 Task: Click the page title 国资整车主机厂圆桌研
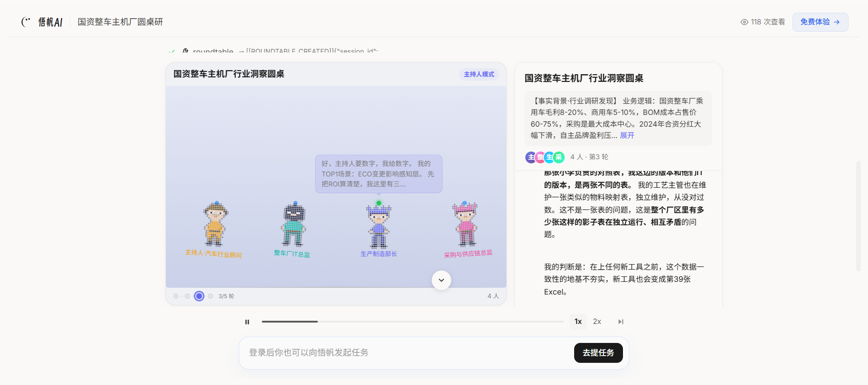tap(120, 22)
